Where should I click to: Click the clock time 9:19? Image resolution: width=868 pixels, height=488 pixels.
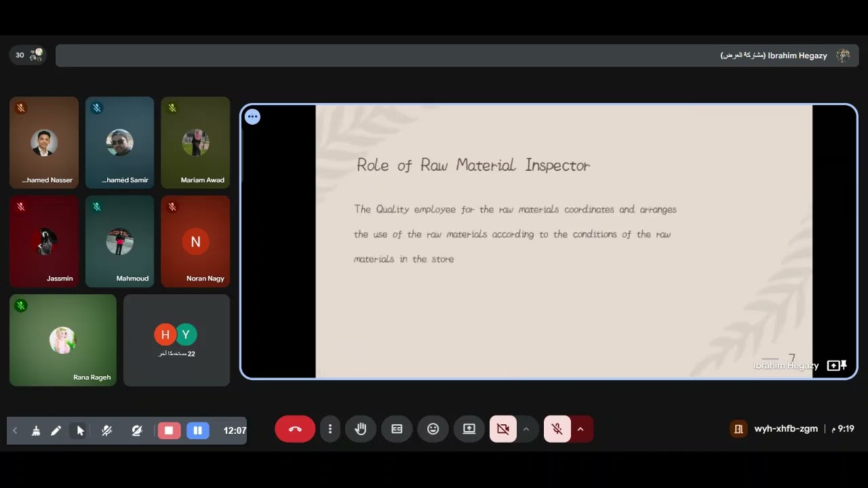(846, 429)
